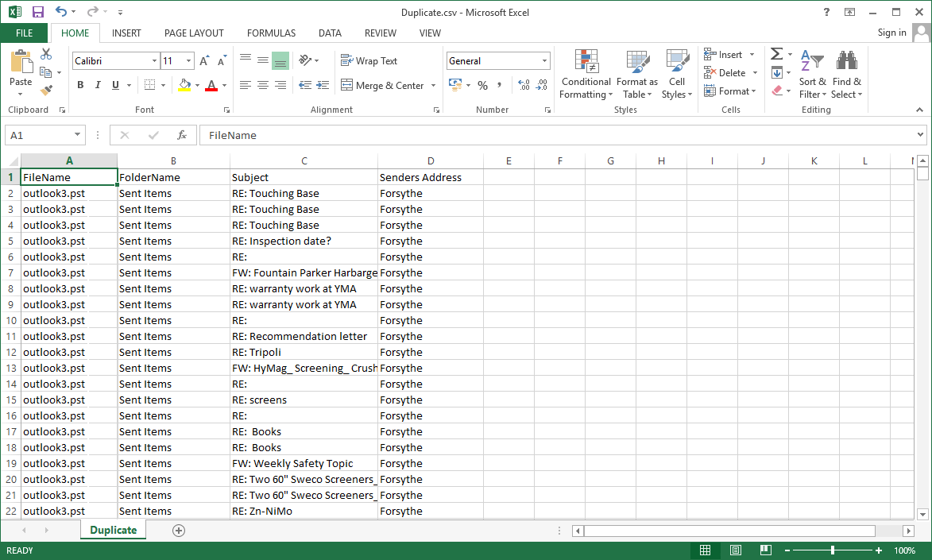Decrease font size with small A icon
932x560 pixels.
click(x=222, y=60)
